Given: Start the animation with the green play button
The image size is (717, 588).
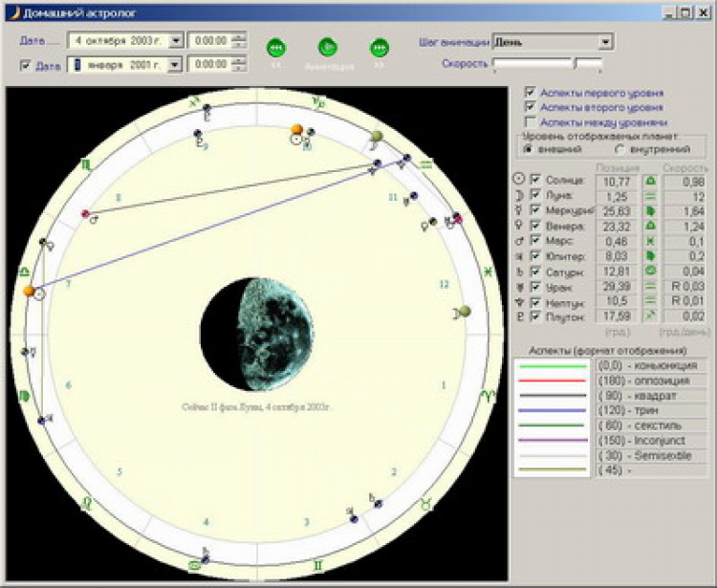Looking at the screenshot, I should coord(327,47).
